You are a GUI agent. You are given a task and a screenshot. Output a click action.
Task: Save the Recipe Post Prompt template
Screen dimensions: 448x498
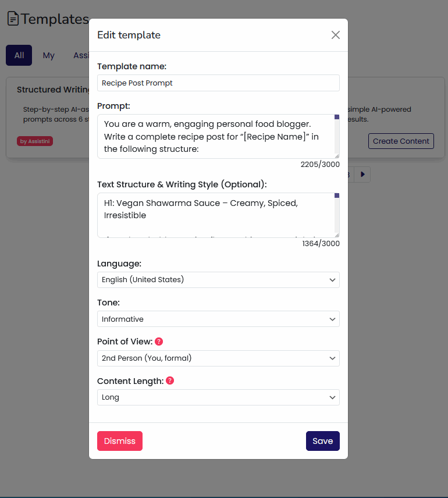322,440
